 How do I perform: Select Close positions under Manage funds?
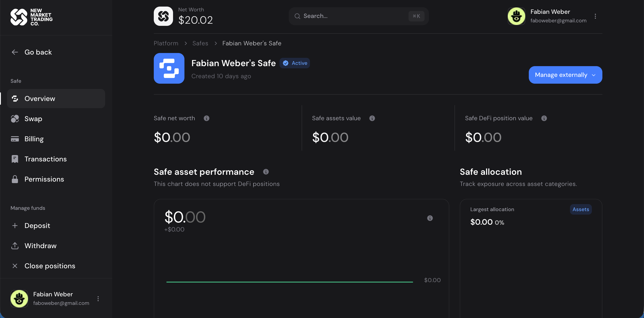point(50,266)
